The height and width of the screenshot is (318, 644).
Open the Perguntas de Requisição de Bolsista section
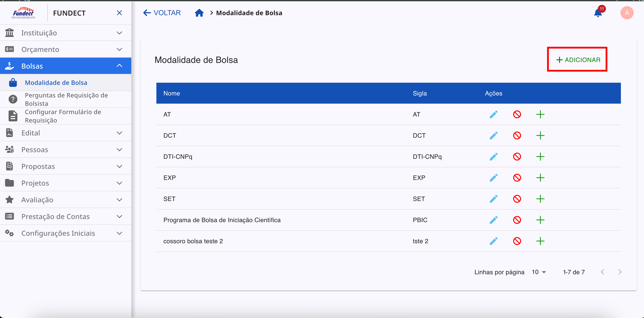point(66,99)
